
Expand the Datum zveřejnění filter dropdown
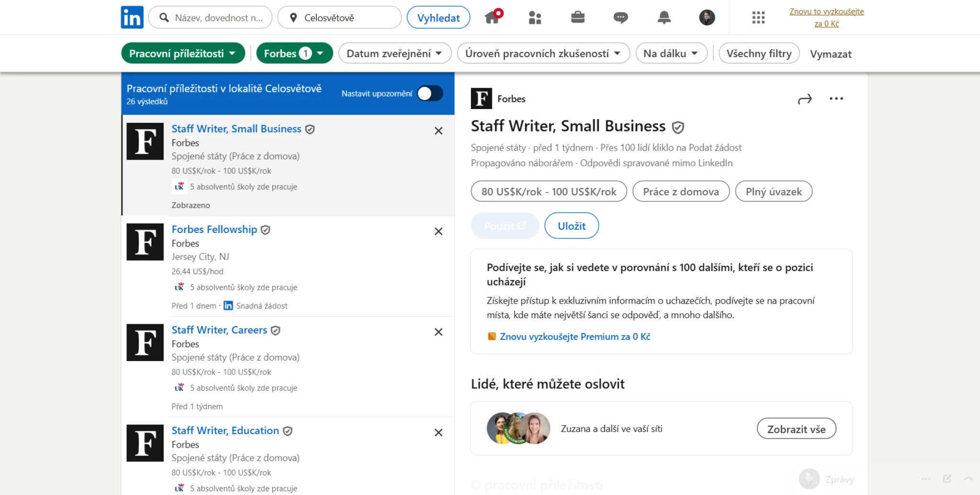(394, 54)
